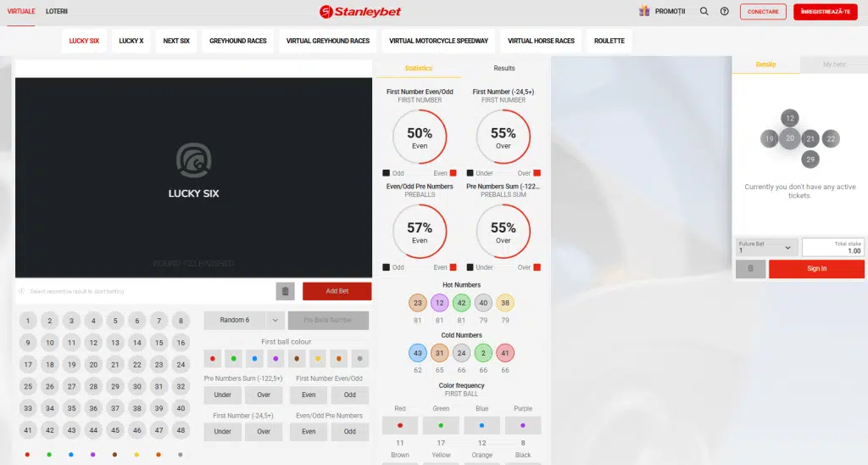
Task: Open the Betslip tab
Action: (x=766, y=64)
